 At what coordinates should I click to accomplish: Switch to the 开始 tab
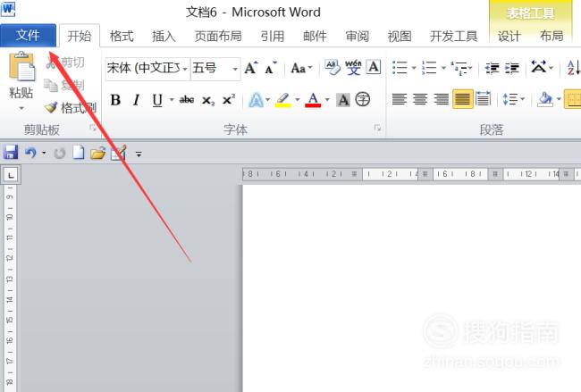(80, 37)
